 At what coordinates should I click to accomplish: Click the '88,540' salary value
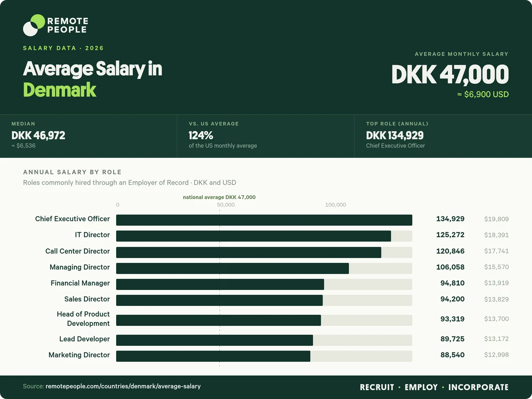click(x=452, y=355)
